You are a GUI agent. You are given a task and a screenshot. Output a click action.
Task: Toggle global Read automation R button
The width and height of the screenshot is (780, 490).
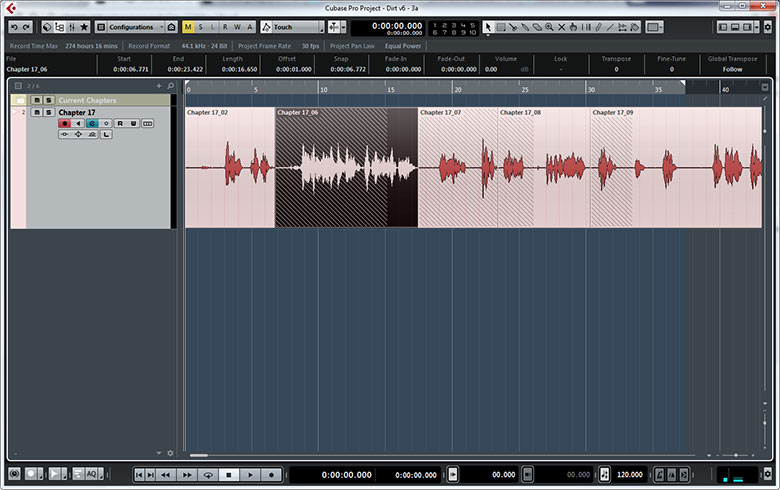(225, 27)
